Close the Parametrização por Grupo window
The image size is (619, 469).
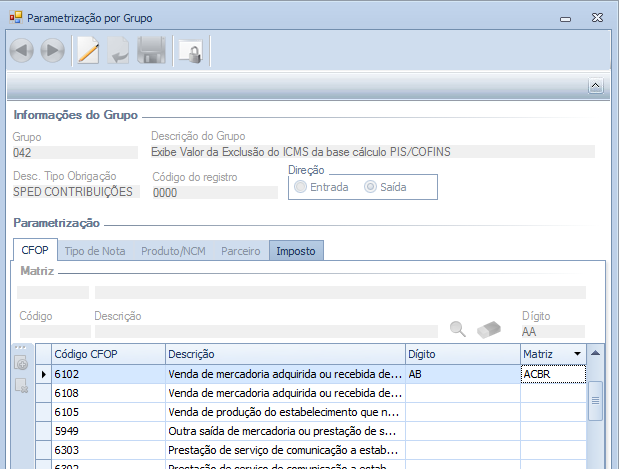(597, 17)
